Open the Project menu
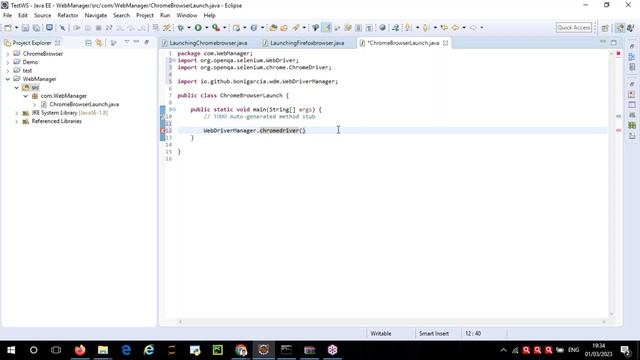This screenshot has height=360, width=640. click(145, 16)
